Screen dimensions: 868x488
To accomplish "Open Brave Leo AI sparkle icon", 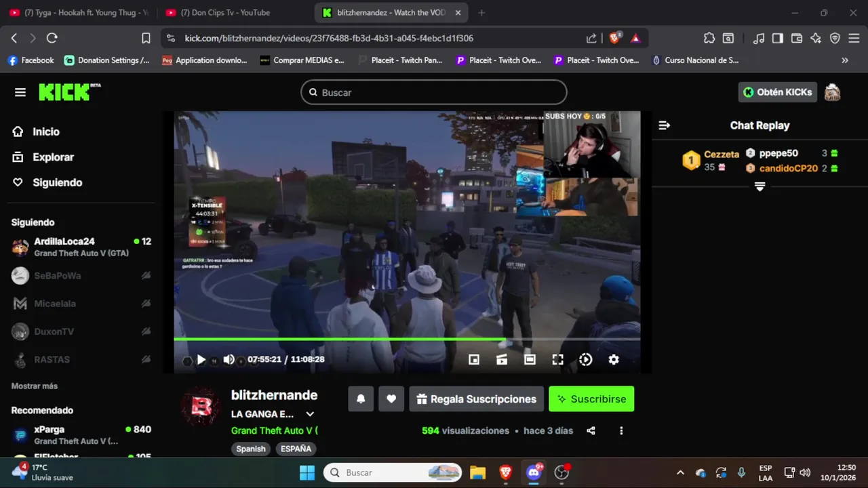I will click(816, 39).
